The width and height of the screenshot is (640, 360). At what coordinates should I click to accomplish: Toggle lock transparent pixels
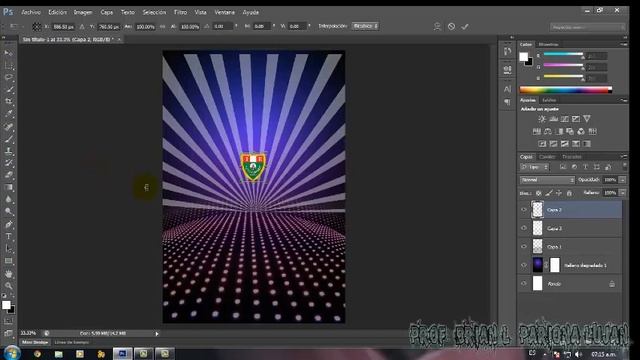point(539,193)
